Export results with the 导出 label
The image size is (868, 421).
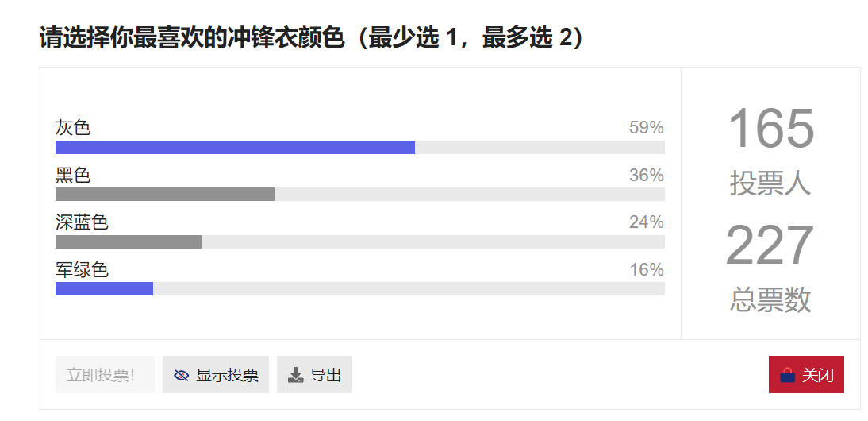[325, 375]
